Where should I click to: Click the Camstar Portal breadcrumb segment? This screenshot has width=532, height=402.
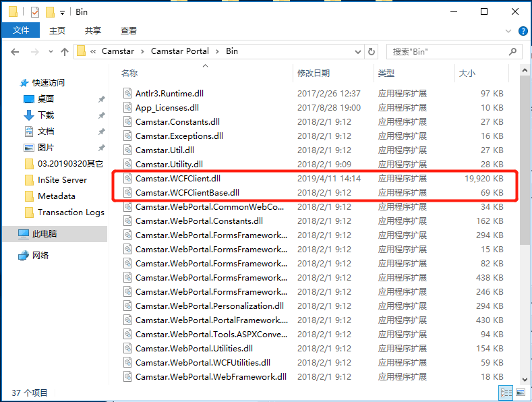pos(179,51)
